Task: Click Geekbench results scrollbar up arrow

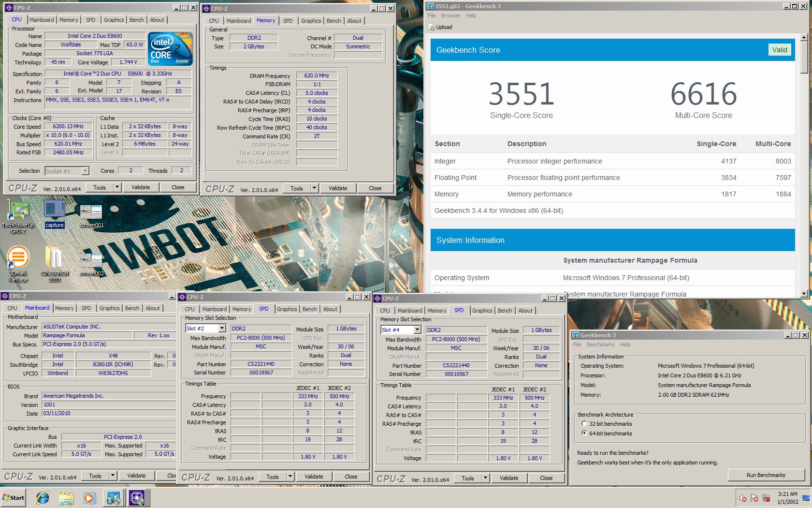Action: pyautogui.click(x=804, y=38)
